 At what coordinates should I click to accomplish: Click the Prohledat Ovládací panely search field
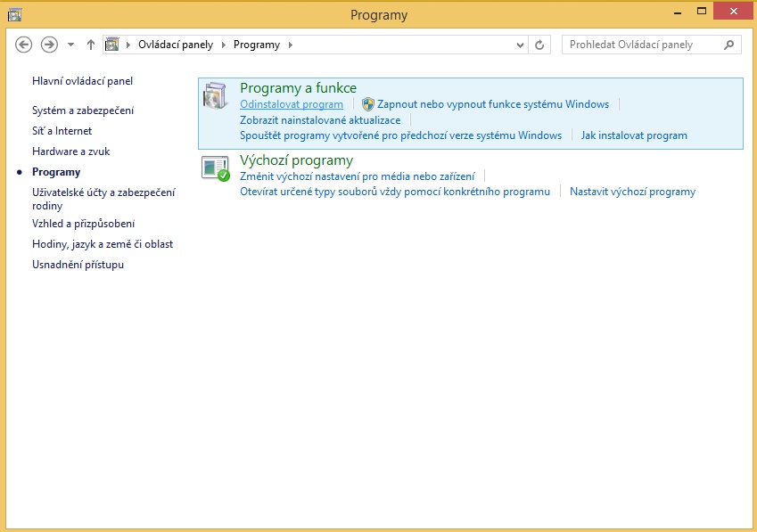(642, 45)
